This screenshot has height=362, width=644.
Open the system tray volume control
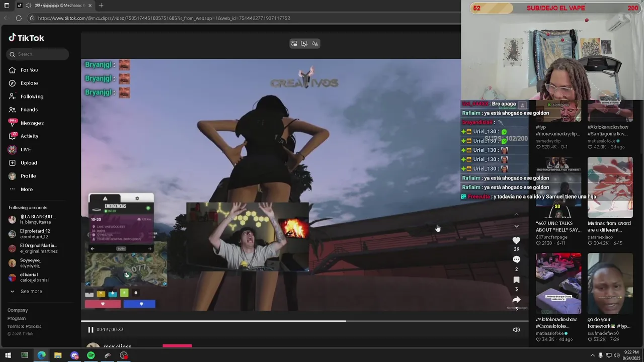click(x=617, y=355)
